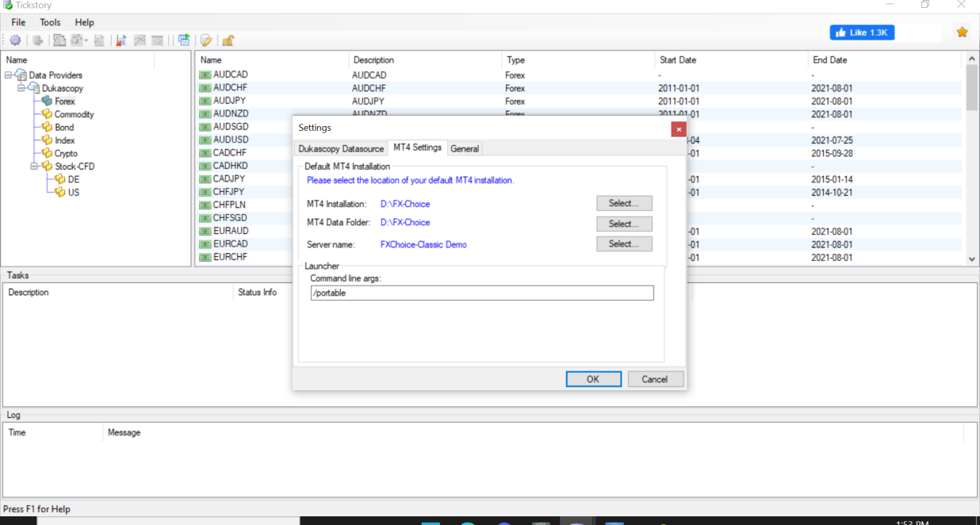Select the Bond tree item
980x525 pixels.
tap(64, 128)
